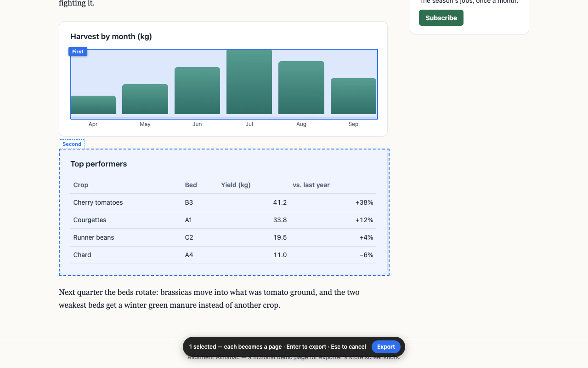The height and width of the screenshot is (368, 588).
Task: Click the August harvest bar
Action: 301,88
